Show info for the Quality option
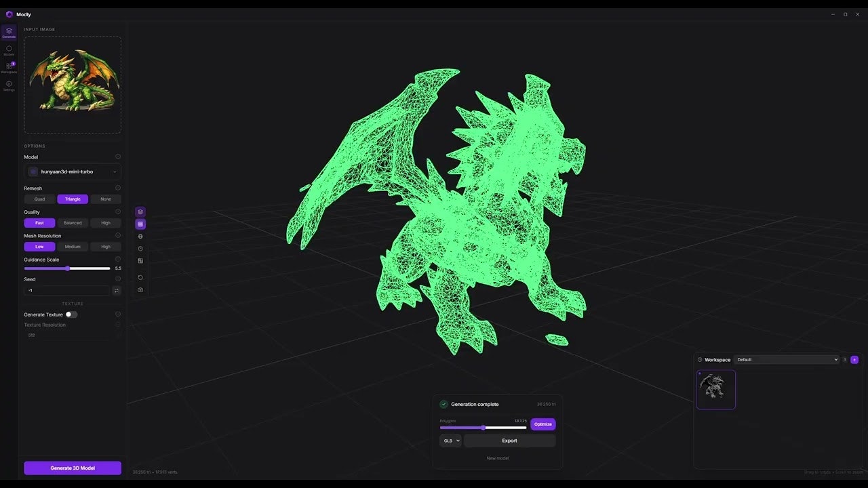Image resolution: width=868 pixels, height=488 pixels. [118, 211]
